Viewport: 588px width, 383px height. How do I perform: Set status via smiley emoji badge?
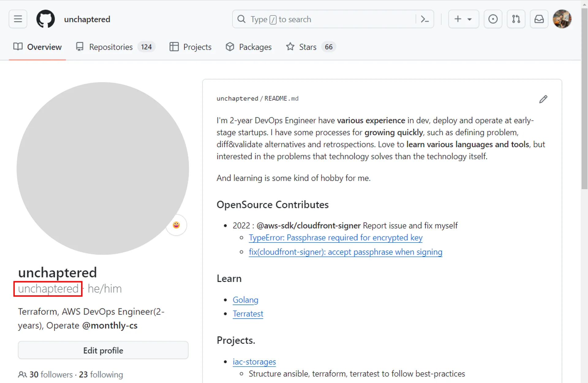(x=176, y=225)
